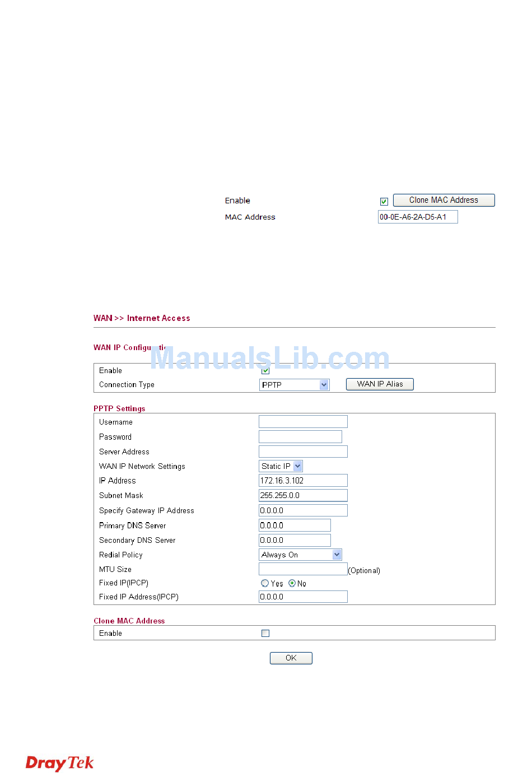Open the Connection Type PPTP dropdown
The image size is (532, 777).
point(294,385)
